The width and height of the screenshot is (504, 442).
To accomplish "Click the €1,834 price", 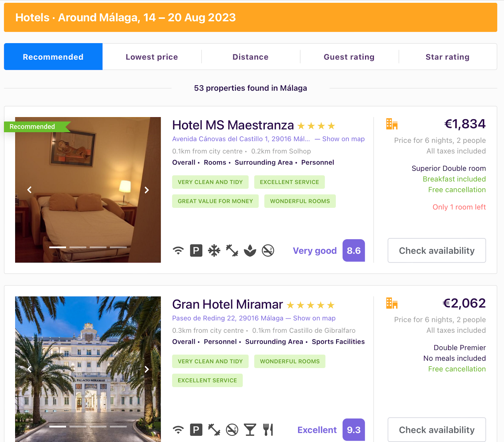I will tap(465, 124).
